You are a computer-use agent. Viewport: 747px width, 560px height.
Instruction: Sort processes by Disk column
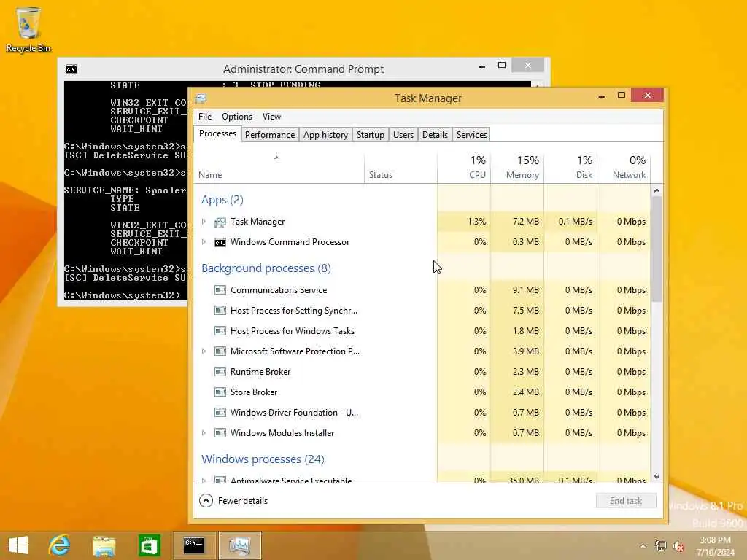pyautogui.click(x=570, y=168)
